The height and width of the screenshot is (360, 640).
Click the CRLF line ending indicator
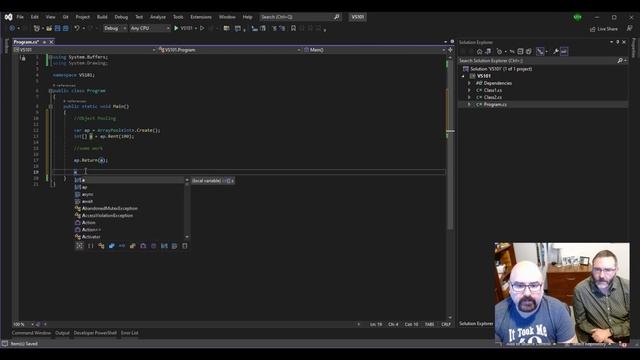point(446,324)
